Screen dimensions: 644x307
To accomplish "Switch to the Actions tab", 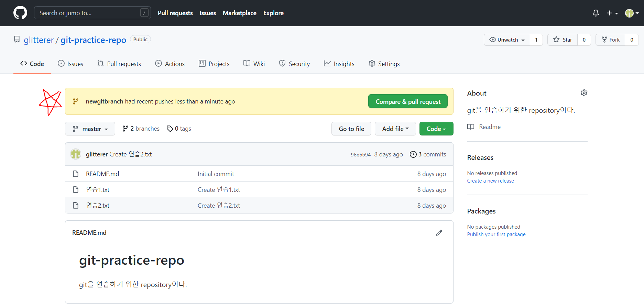I will click(x=170, y=64).
